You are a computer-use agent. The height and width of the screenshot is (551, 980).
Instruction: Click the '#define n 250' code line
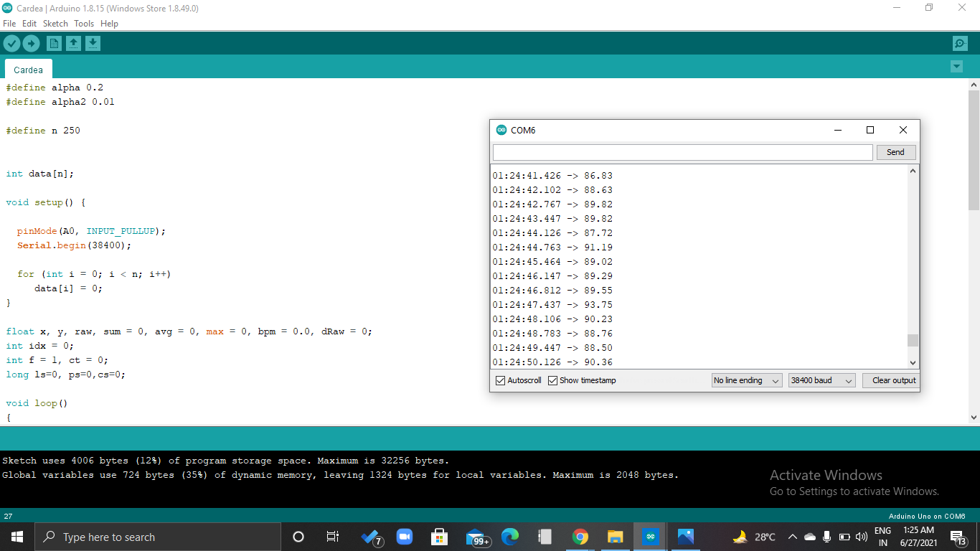(43, 131)
